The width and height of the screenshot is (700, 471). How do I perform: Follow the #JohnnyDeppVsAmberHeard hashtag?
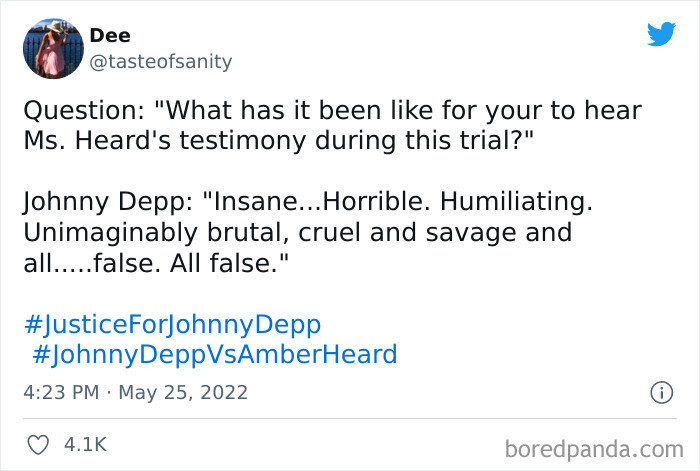point(215,354)
